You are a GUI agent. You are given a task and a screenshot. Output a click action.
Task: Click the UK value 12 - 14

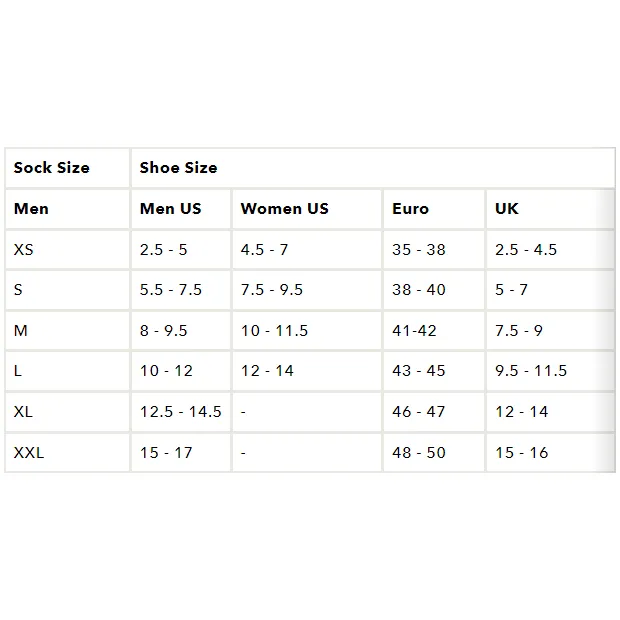522,412
